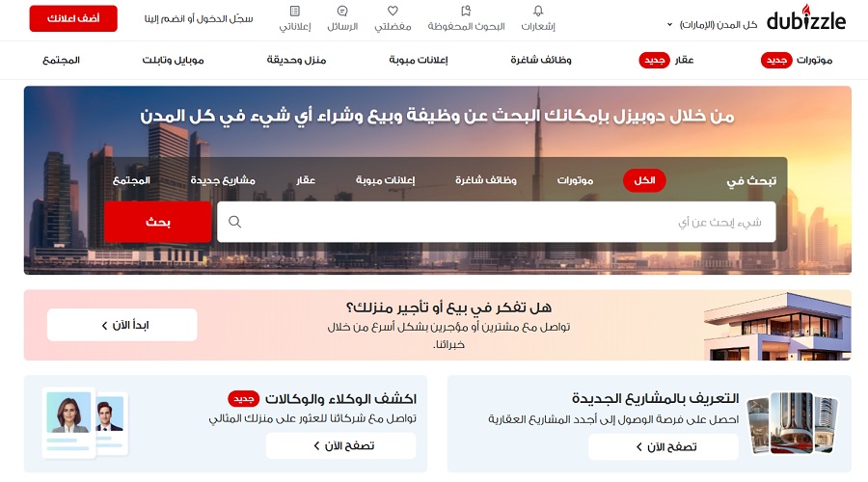Click the add your ad button (أضف اعلانك)
This screenshot has height=482, width=868.
tap(73, 18)
